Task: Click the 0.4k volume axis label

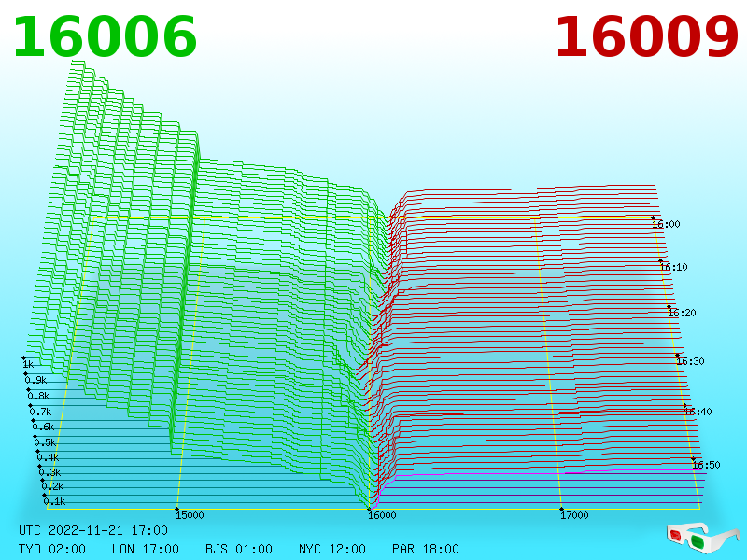Action: (48, 457)
